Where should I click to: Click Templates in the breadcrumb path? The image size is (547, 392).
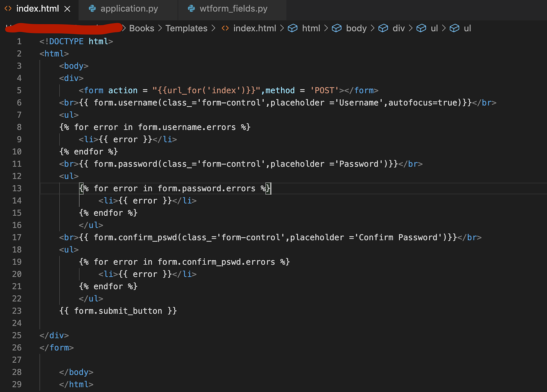click(x=186, y=28)
